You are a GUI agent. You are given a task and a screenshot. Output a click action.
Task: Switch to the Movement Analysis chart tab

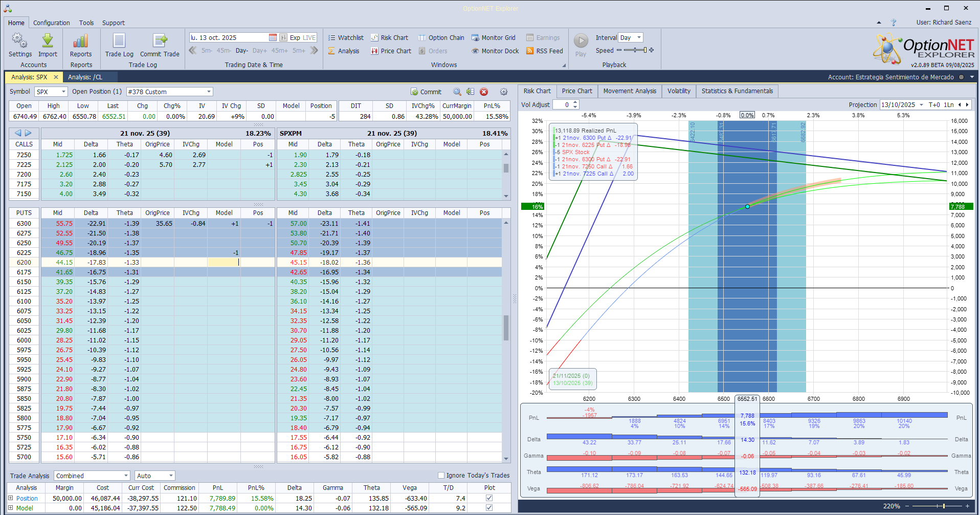(x=630, y=91)
